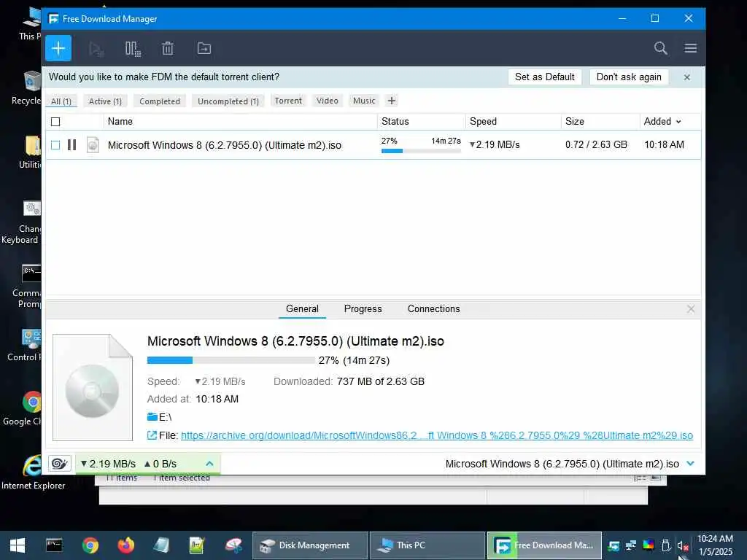Select the Active (1) filter tab
The image size is (747, 560).
click(x=105, y=101)
